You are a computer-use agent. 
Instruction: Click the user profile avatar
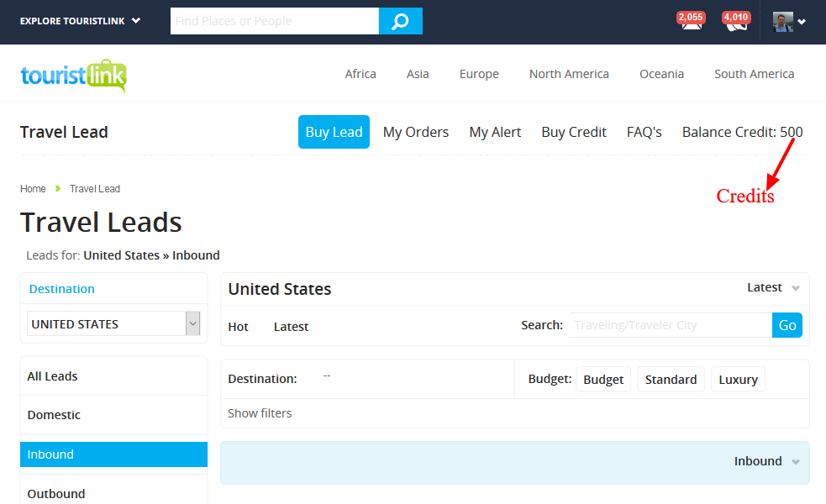(x=783, y=22)
